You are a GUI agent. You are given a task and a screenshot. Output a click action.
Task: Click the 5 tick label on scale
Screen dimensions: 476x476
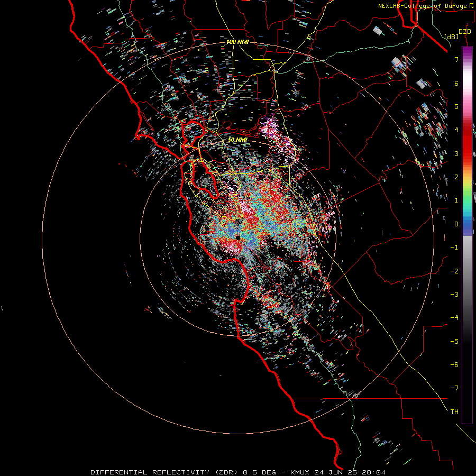456,106
